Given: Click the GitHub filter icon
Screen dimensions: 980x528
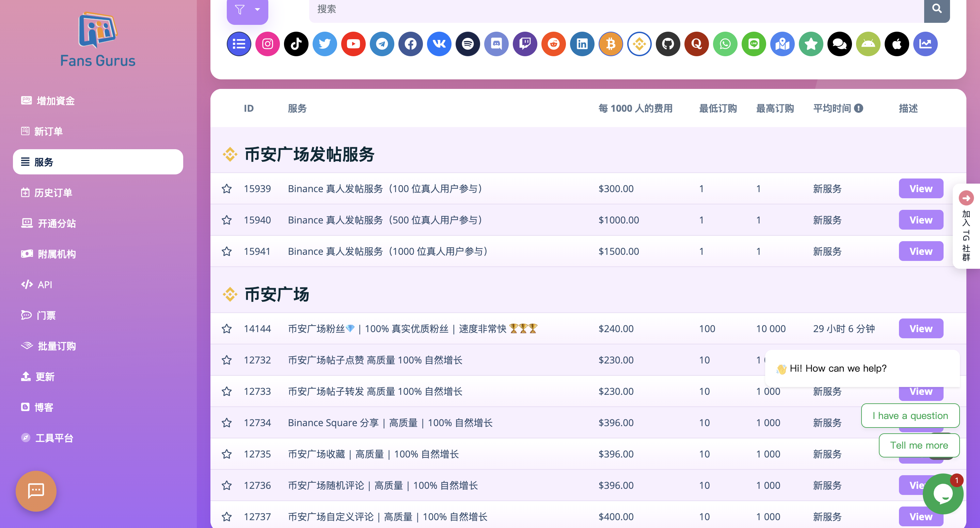Looking at the screenshot, I should pyautogui.click(x=668, y=44).
